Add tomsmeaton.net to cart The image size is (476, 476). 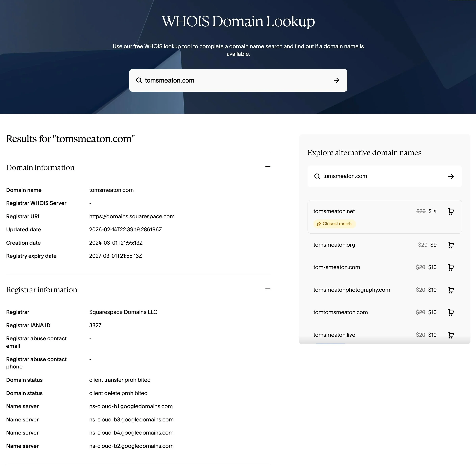(451, 211)
